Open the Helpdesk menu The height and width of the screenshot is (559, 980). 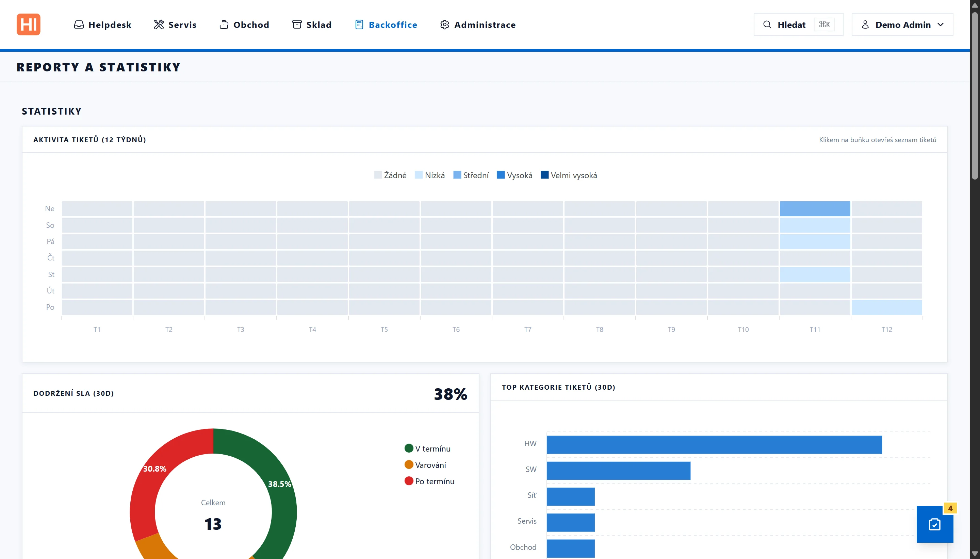click(102, 24)
